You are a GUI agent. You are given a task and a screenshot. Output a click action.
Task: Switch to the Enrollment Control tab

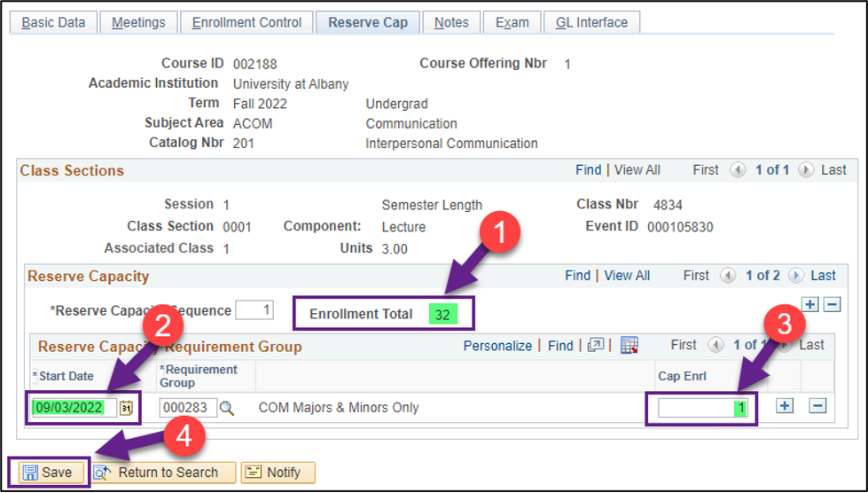point(246,22)
